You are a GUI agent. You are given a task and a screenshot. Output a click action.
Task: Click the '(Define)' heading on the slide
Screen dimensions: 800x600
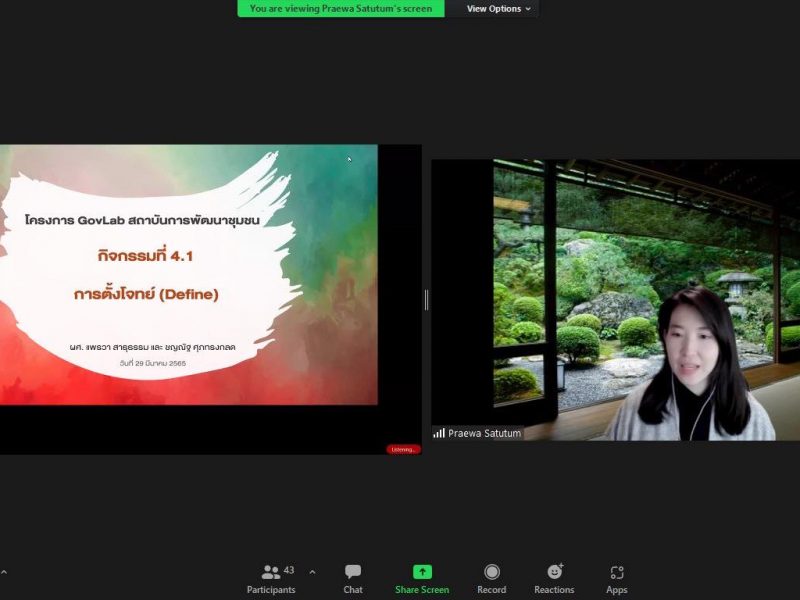(x=187, y=294)
